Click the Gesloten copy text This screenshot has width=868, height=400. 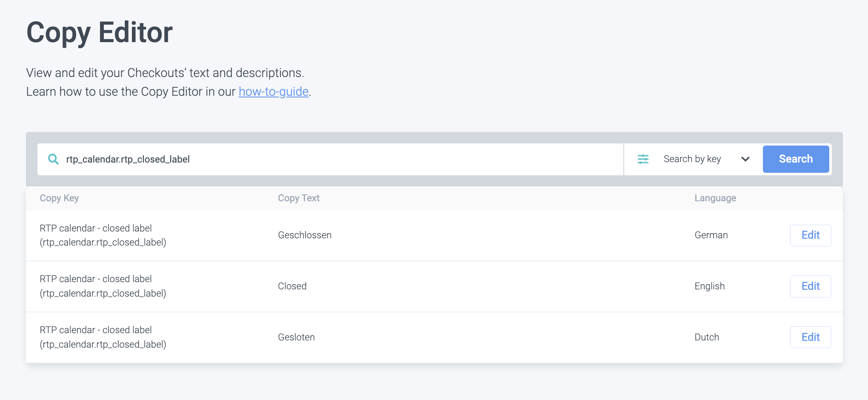[296, 337]
